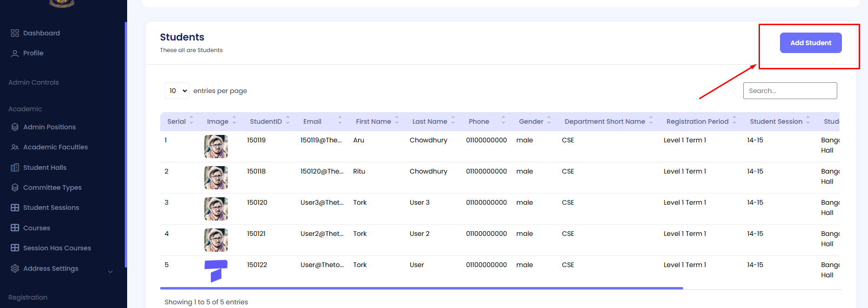Click the Student Halls building icon
The height and width of the screenshot is (308, 868).
(x=15, y=167)
